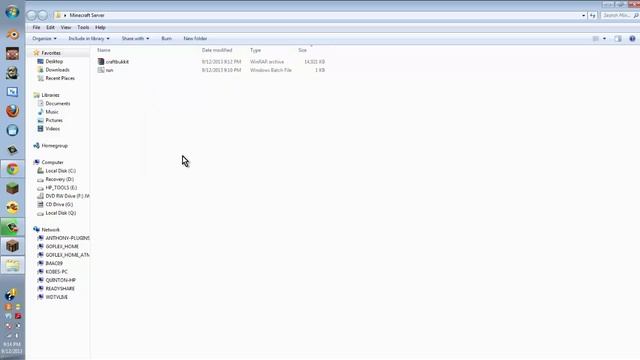
Task: Sort by the Type column header
Action: coord(256,50)
